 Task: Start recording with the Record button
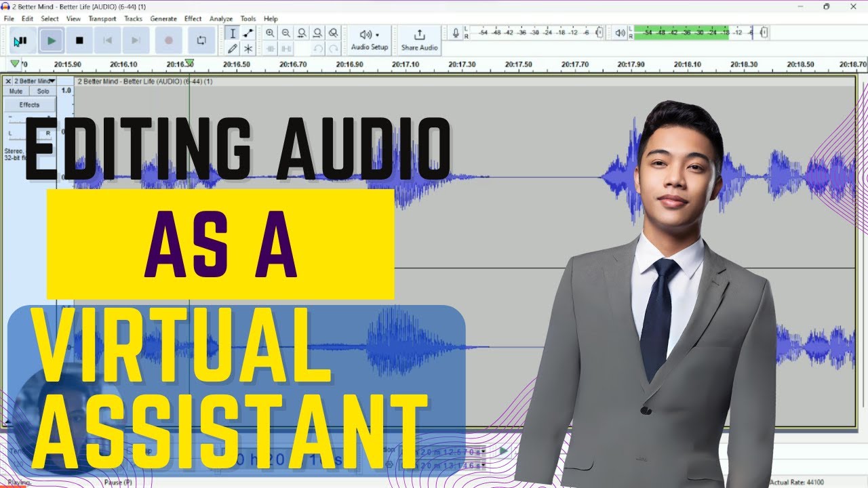(169, 41)
